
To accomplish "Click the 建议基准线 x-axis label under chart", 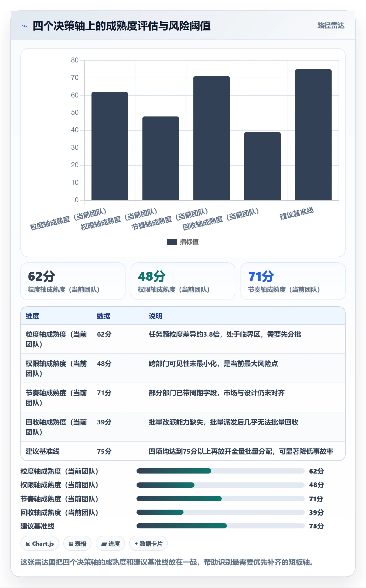I will pos(297,214).
